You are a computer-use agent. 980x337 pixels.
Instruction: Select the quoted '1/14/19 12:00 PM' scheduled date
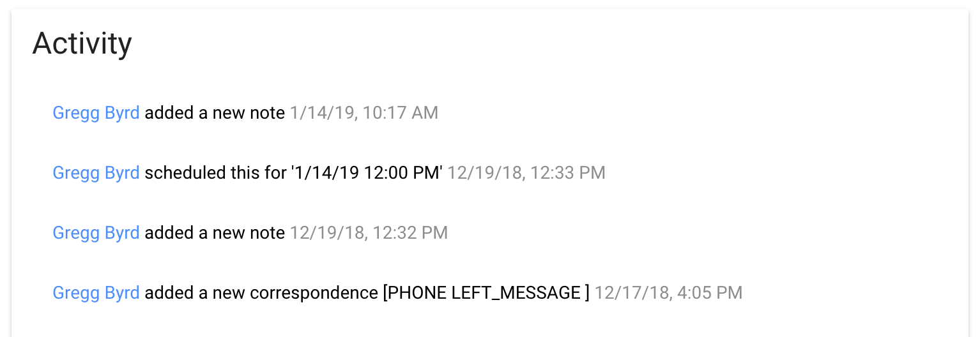364,173
